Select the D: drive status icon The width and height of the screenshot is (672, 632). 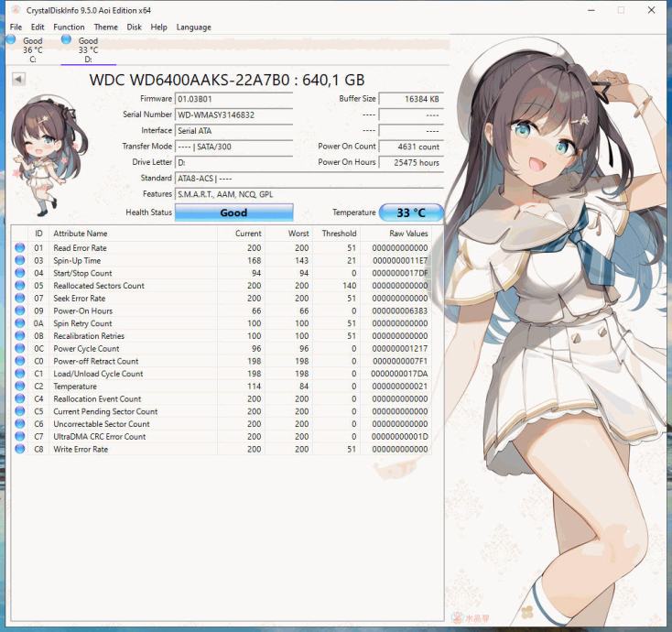pos(67,39)
